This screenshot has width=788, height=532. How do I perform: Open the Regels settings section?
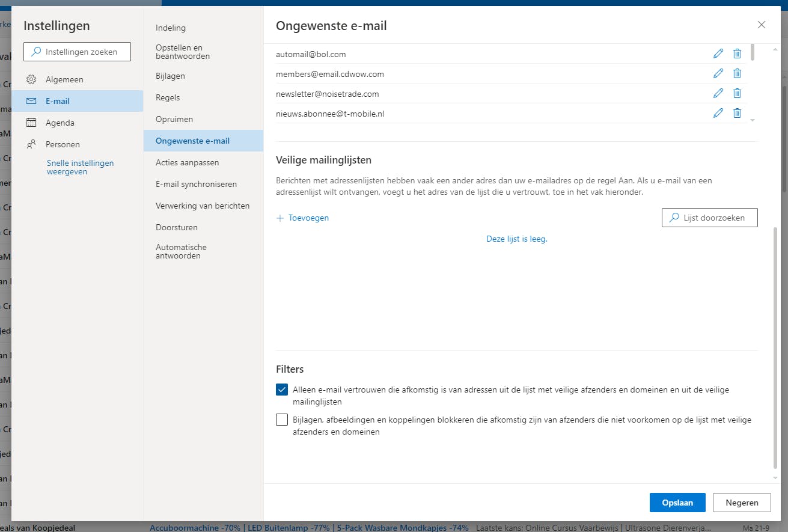pyautogui.click(x=168, y=97)
